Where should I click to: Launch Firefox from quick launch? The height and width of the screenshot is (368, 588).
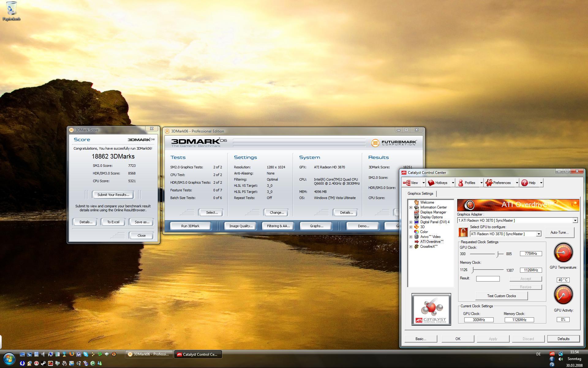[72, 354]
